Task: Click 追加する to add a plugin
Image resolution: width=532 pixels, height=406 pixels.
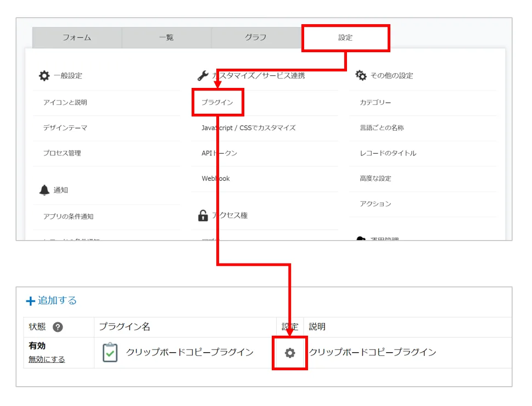Action: (57, 301)
